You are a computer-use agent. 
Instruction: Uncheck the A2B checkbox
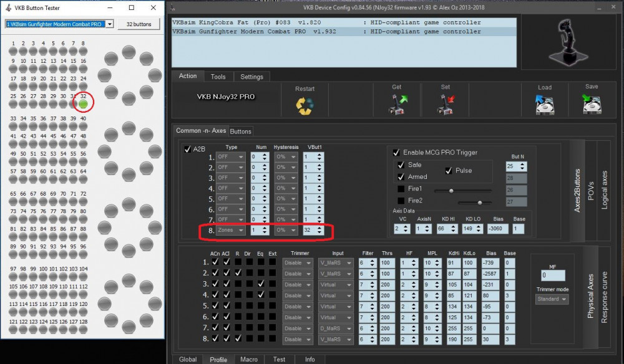pyautogui.click(x=187, y=149)
